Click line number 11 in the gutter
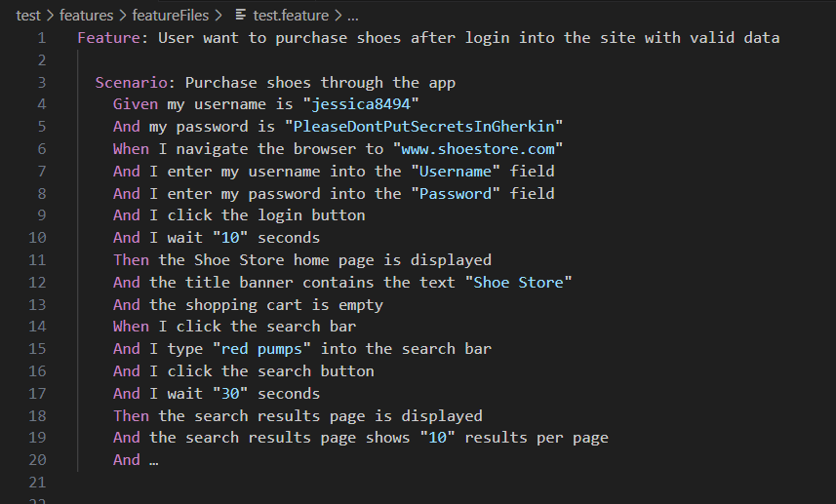The width and height of the screenshot is (836, 504). coord(37,260)
